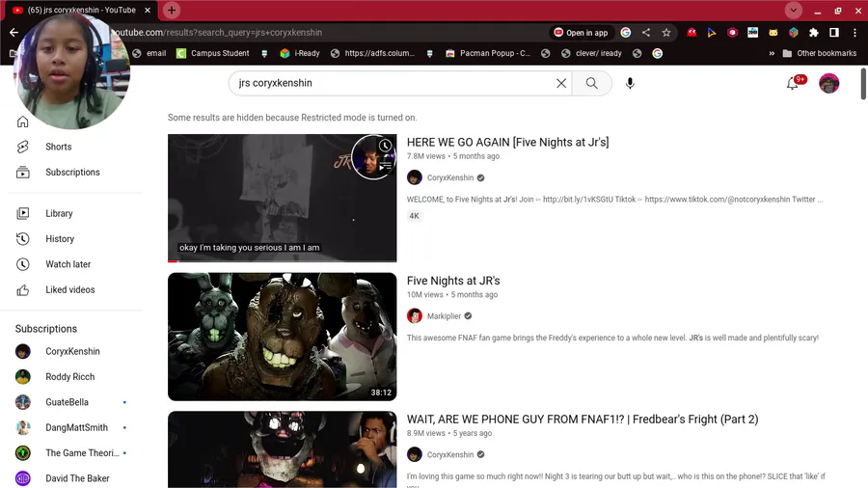Viewport: 868px width, 488px height.
Task: Toggle the browser side panel icon
Action: click(x=833, y=33)
